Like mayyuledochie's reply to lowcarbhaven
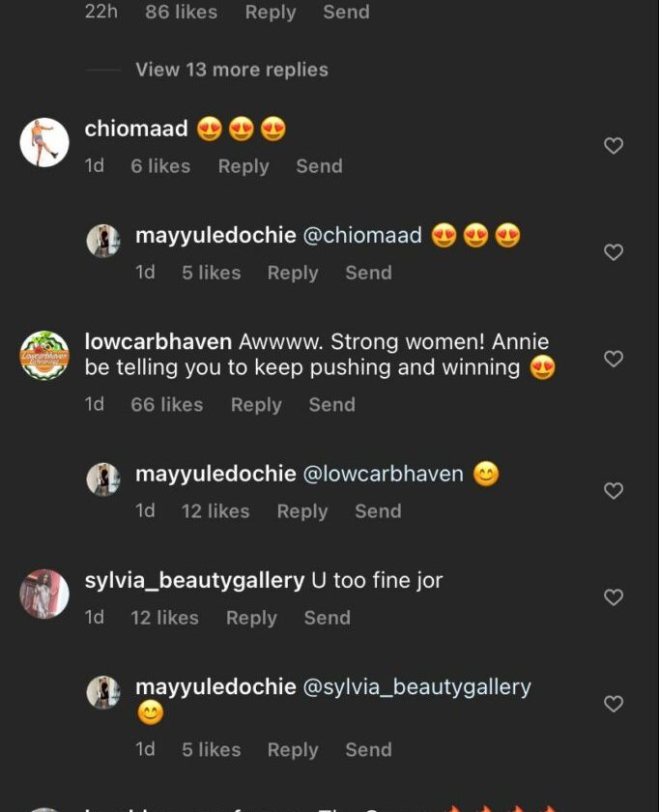This screenshot has width=659, height=812. (x=613, y=491)
